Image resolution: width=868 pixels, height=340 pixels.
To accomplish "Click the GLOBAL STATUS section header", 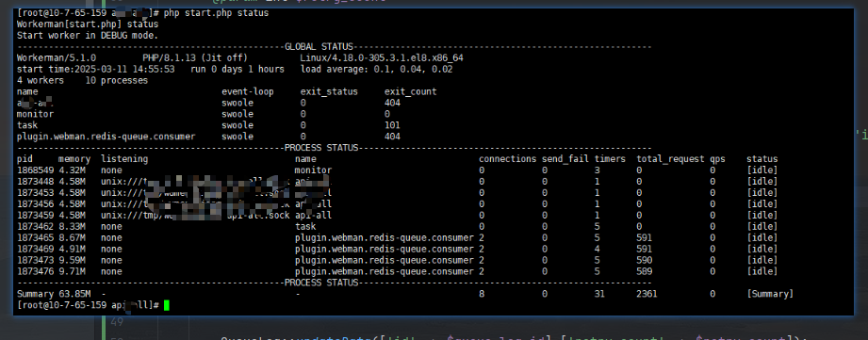I will (319, 46).
